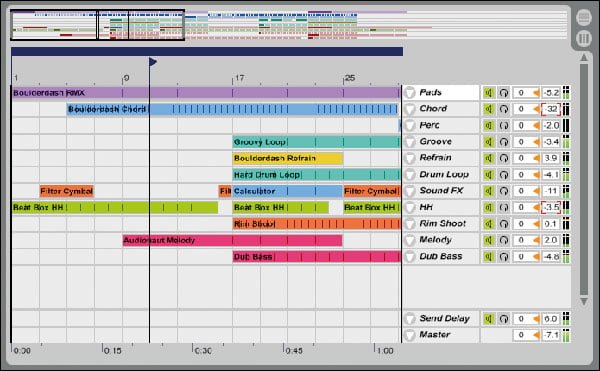Select the HH track name

[x=426, y=207]
